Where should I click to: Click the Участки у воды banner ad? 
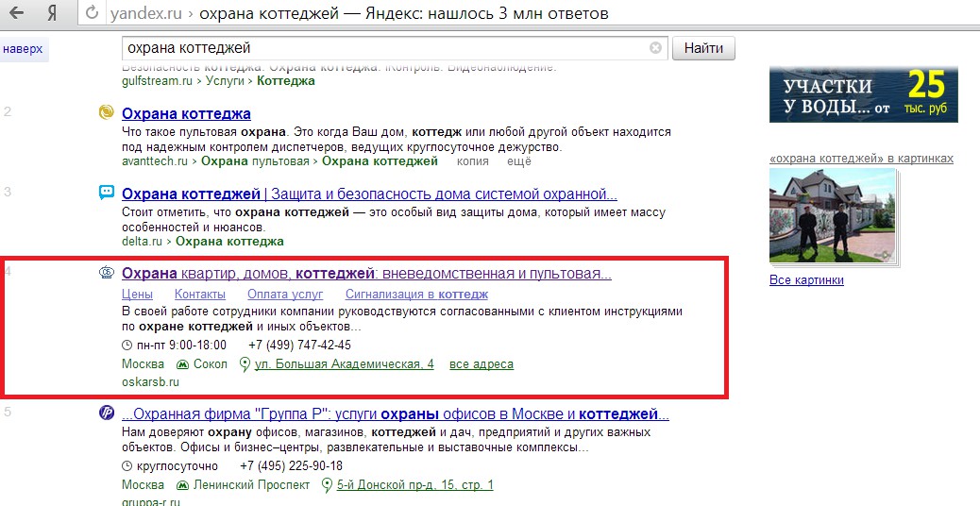863,94
